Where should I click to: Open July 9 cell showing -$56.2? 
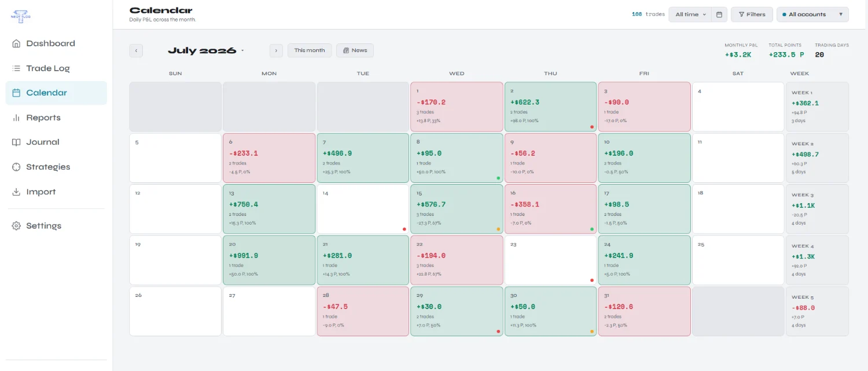[550, 158]
